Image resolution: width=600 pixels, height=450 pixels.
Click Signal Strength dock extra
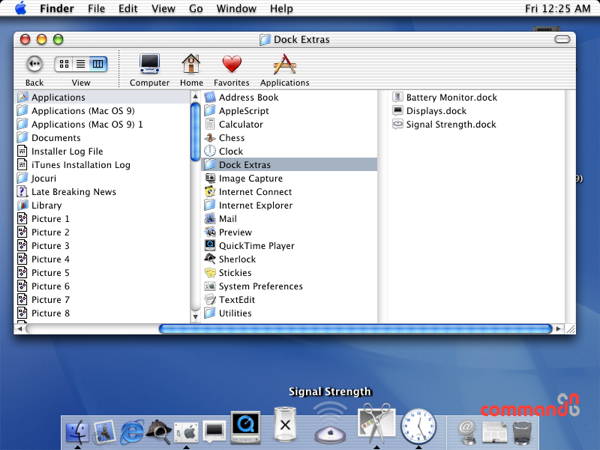[330, 423]
